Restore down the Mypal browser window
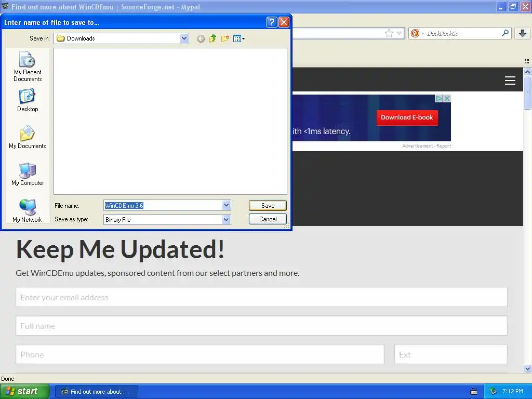The height and width of the screenshot is (399, 532). 513,6
